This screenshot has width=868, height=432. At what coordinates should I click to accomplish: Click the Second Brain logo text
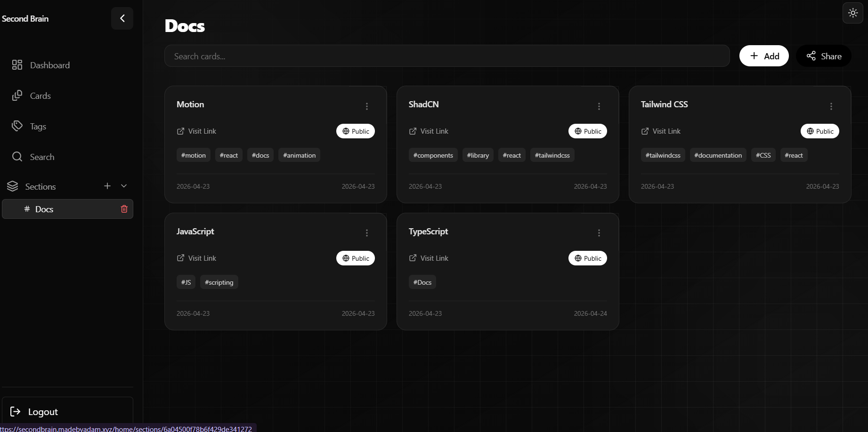25,19
